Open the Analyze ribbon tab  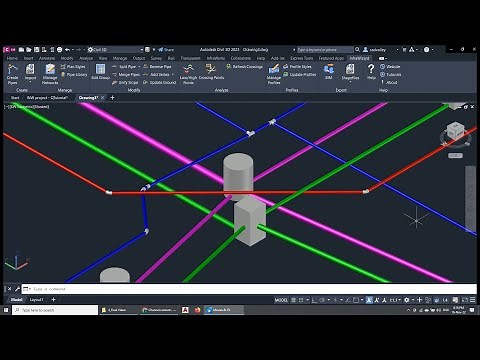[86, 58]
